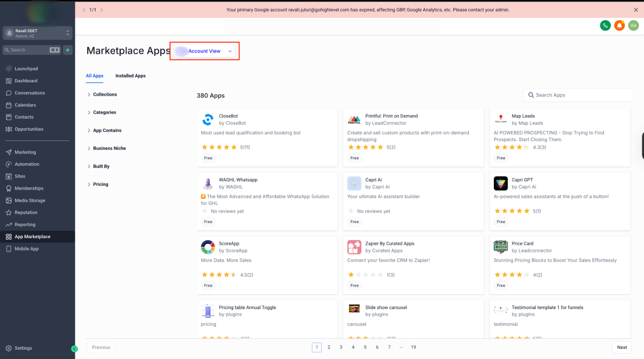Switch to the All Apps tab
Viewport: 644px width, 359px height.
click(95, 76)
